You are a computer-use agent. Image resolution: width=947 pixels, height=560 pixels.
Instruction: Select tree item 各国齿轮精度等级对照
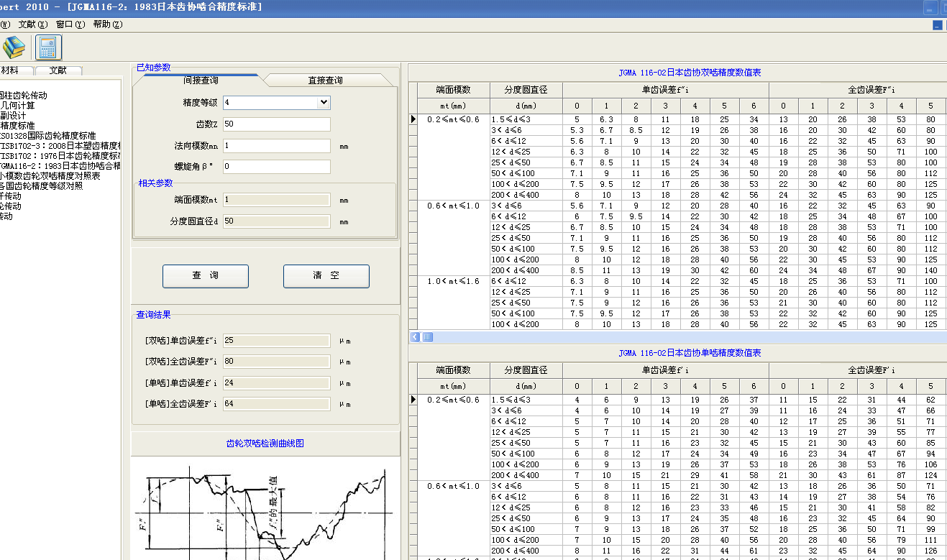pos(41,185)
